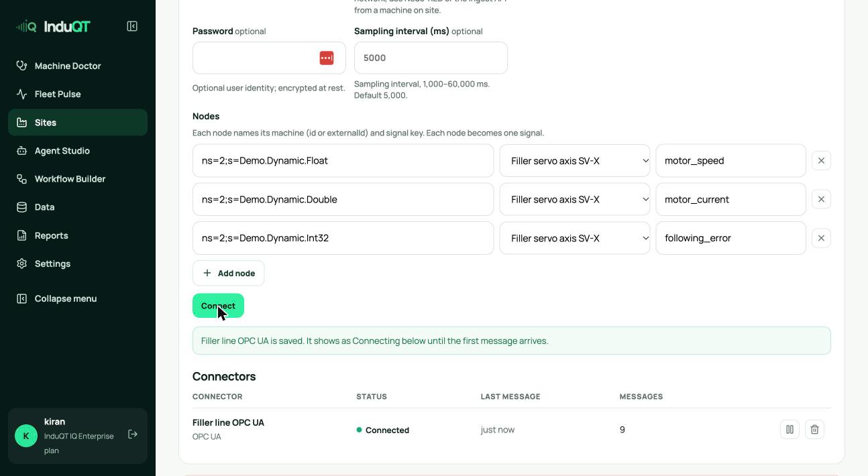The width and height of the screenshot is (868, 476).
Task: Open Workflow Builder
Action: pyautogui.click(x=78, y=179)
